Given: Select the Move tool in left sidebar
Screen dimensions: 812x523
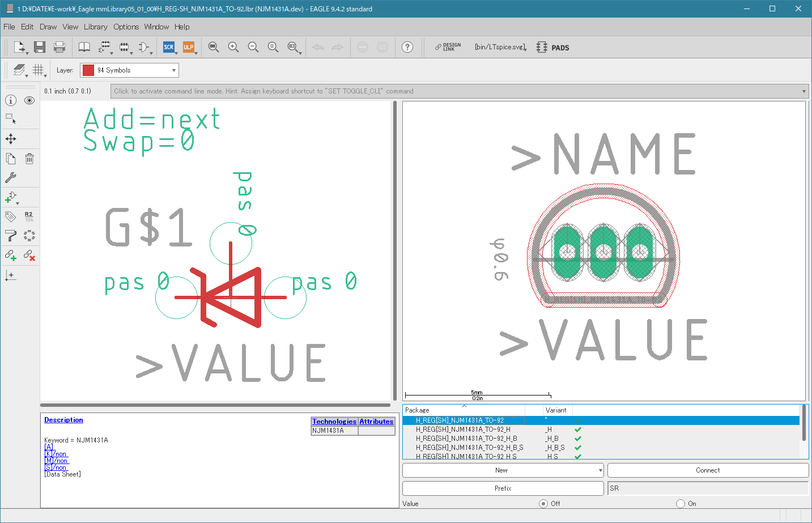Looking at the screenshot, I should click(x=11, y=139).
